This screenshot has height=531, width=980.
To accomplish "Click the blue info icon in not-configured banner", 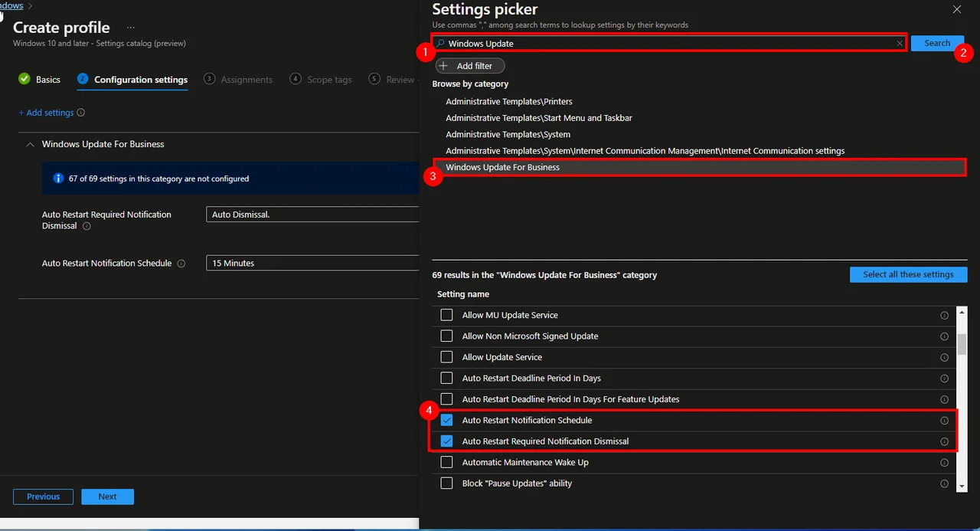I will click(58, 179).
